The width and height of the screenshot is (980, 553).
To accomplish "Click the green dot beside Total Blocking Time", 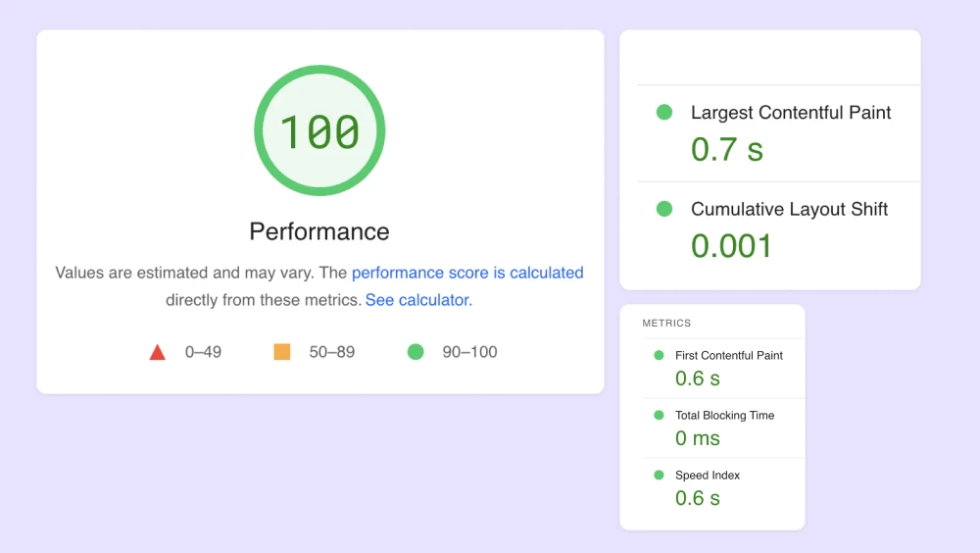I will point(659,416).
